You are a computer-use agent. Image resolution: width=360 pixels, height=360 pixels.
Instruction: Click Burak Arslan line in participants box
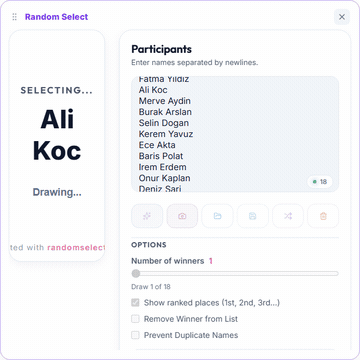(x=165, y=112)
